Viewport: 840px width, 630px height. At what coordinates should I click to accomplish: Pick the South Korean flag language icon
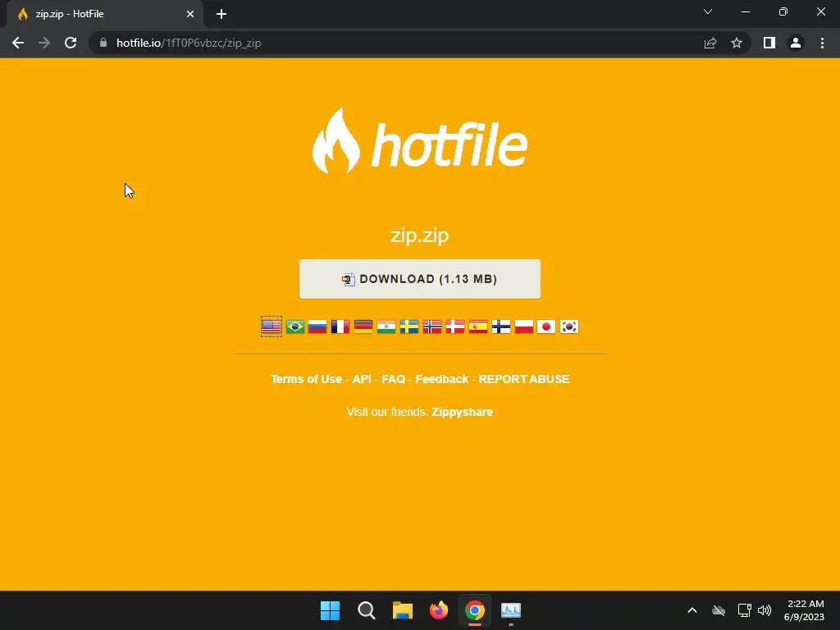tap(569, 326)
